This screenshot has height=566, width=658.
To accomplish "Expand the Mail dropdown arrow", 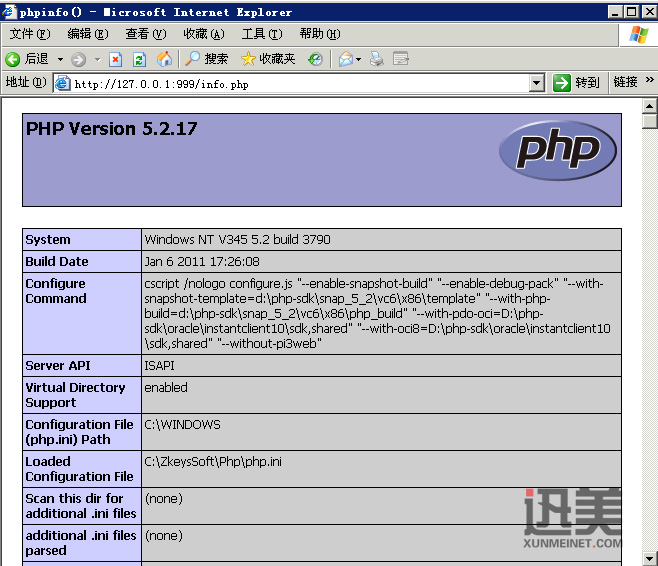I will pyautogui.click(x=358, y=60).
